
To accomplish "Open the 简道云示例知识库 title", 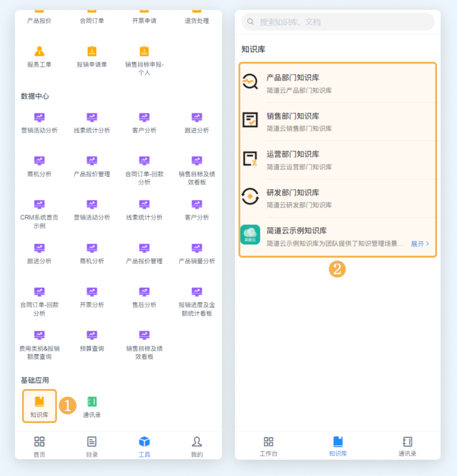I will pyautogui.click(x=297, y=230).
